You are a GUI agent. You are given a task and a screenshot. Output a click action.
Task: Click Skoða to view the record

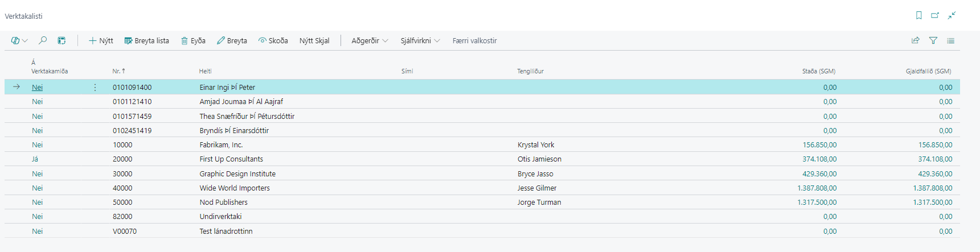(x=273, y=40)
